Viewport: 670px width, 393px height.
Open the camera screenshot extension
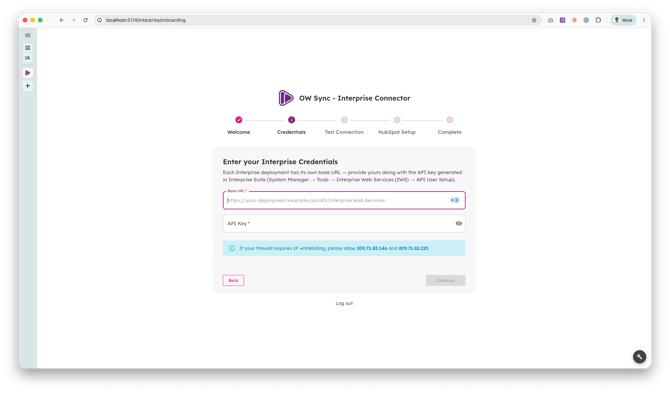tap(550, 20)
